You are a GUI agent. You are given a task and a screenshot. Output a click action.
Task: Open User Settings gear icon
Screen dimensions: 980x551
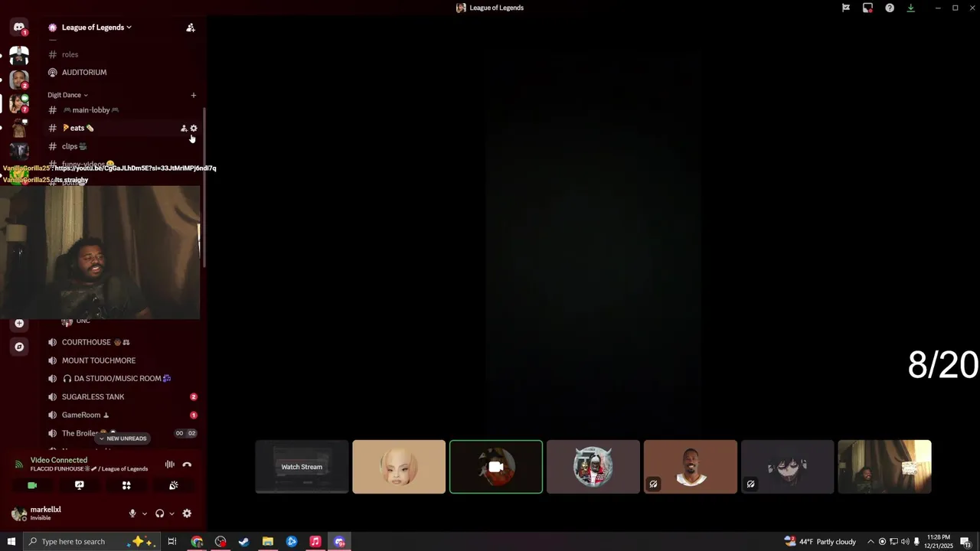(x=187, y=514)
